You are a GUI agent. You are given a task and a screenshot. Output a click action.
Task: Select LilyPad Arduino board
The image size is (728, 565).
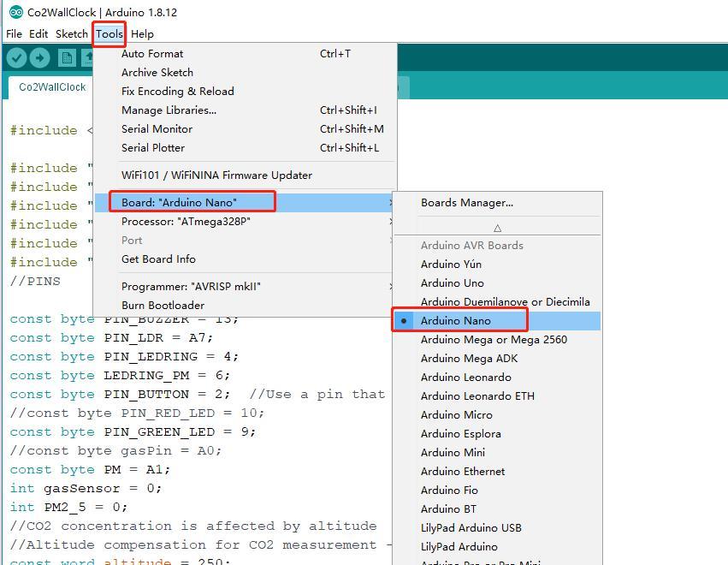(x=497, y=546)
